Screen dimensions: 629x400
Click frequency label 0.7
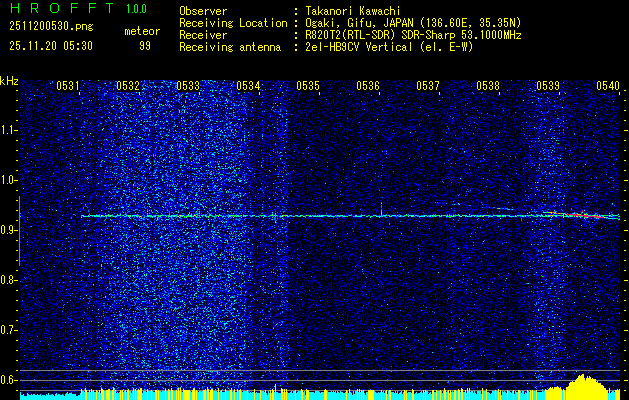pos(8,330)
